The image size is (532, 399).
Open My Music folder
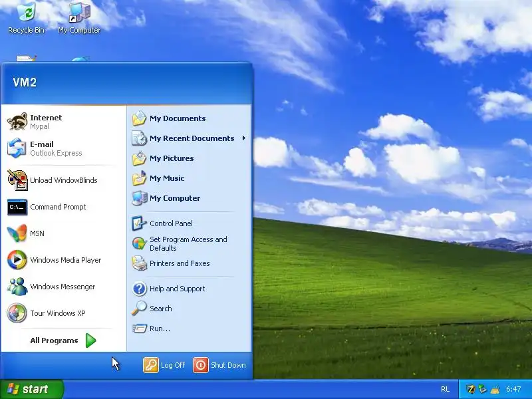[x=190, y=178]
